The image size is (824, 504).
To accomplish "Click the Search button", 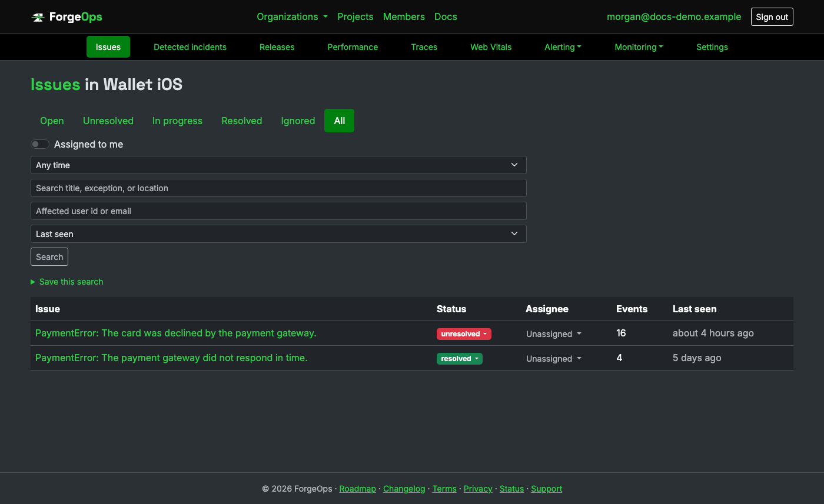I will [49, 257].
